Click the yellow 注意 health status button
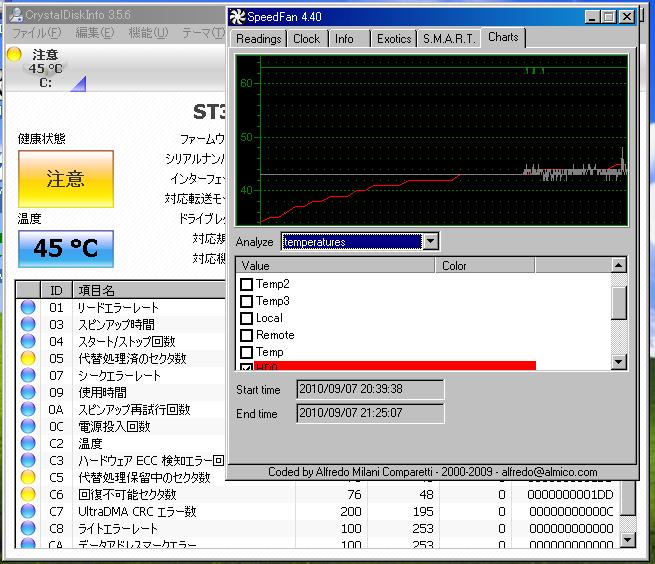655x564 pixels. (x=66, y=179)
